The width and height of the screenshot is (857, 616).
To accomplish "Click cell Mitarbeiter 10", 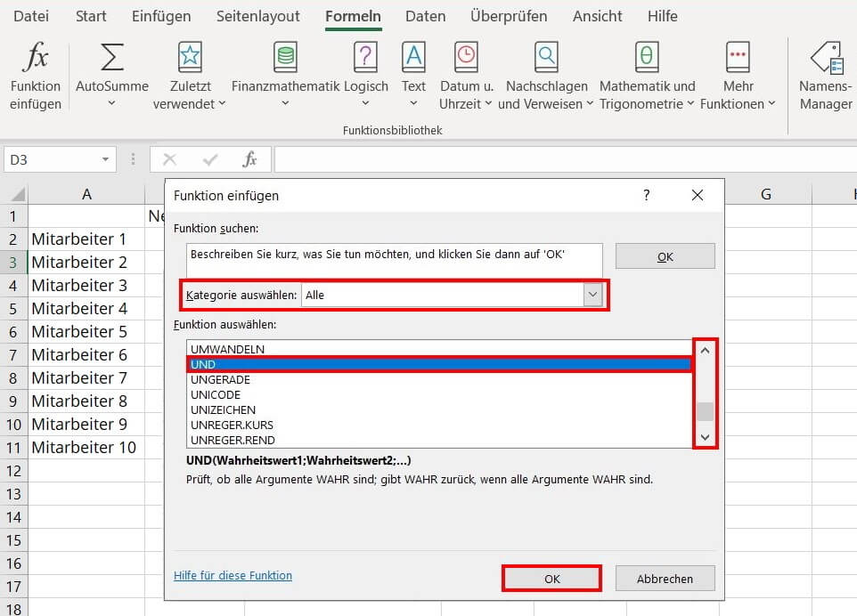I will point(86,447).
